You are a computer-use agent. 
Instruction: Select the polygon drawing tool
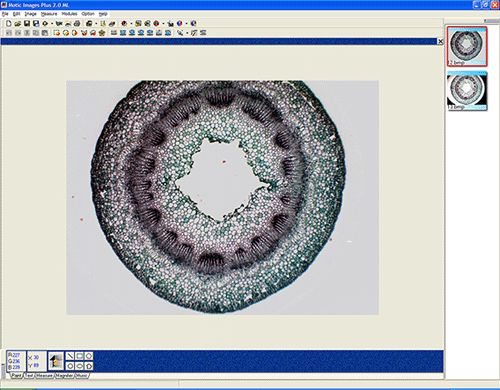point(88,366)
